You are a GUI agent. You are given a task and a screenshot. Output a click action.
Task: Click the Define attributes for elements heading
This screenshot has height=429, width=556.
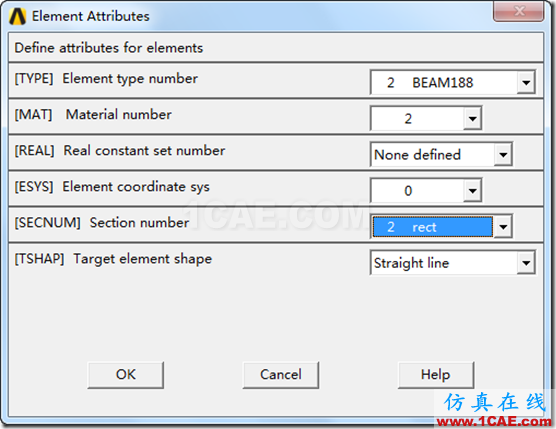[x=109, y=48]
